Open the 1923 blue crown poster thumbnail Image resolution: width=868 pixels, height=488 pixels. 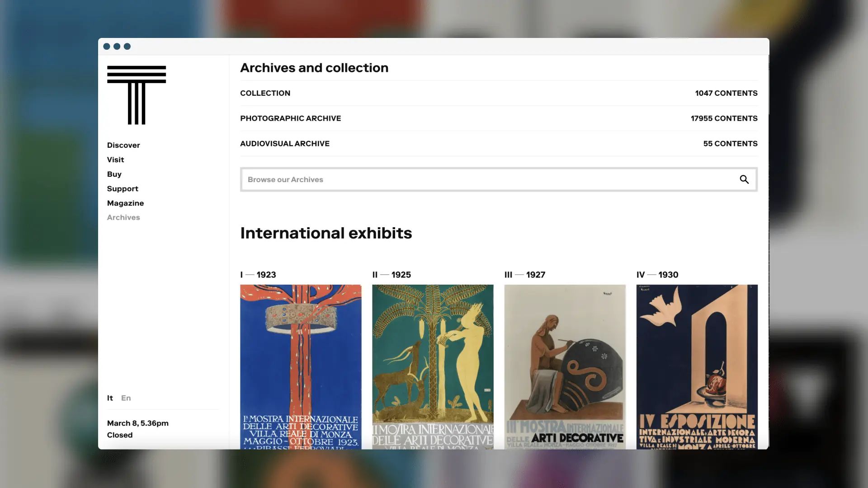(x=301, y=367)
